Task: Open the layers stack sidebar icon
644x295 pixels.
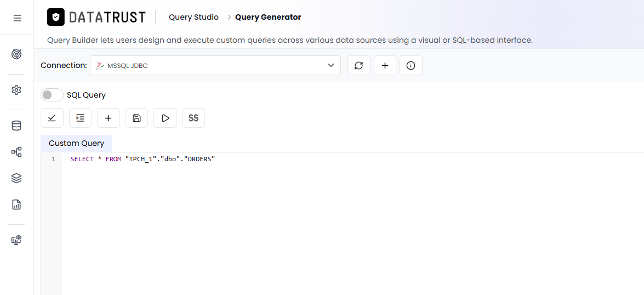Action: 16,178
